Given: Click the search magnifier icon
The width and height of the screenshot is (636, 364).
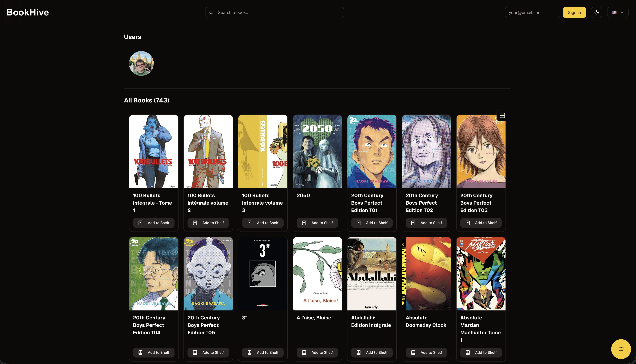Looking at the screenshot, I should coord(211,13).
